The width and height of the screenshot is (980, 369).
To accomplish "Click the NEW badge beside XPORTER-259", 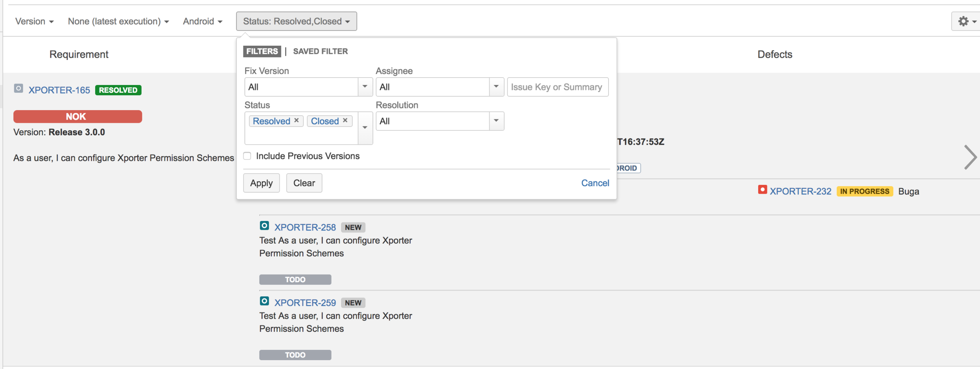I will click(x=353, y=303).
